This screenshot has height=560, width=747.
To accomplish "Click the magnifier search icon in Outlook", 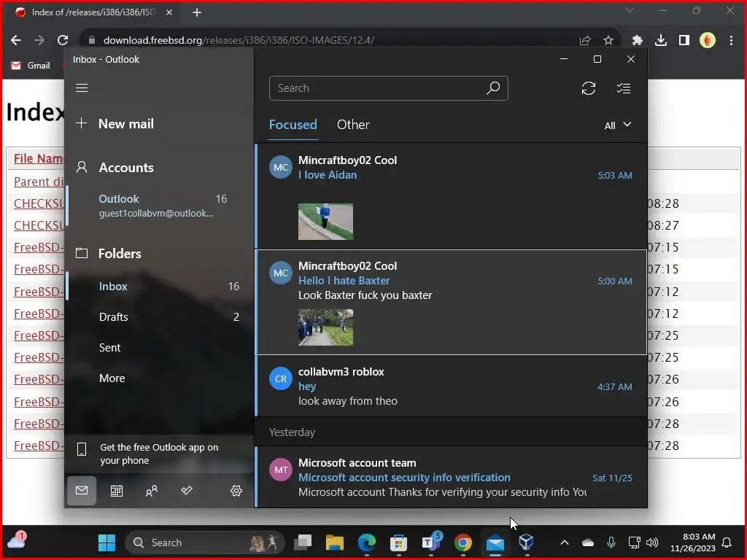I will click(493, 88).
